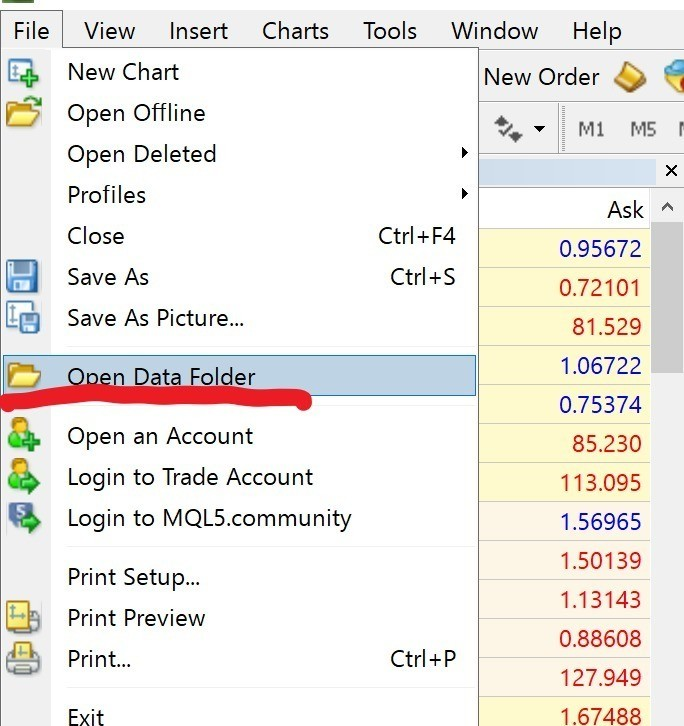
Task: Open the Charts menu
Action: pos(295,31)
